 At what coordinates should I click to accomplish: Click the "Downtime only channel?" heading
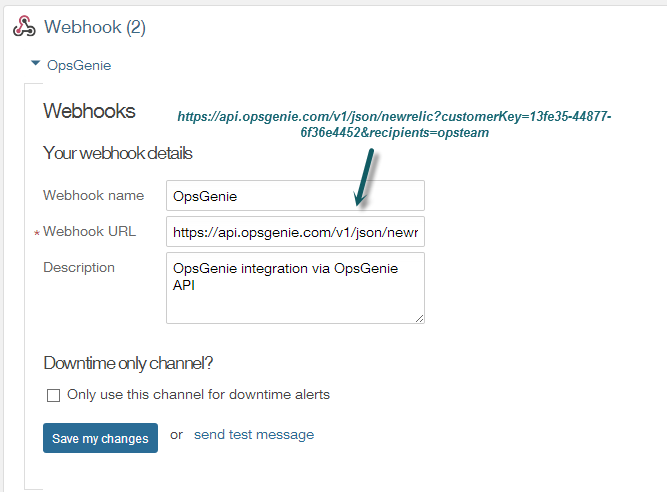128,364
